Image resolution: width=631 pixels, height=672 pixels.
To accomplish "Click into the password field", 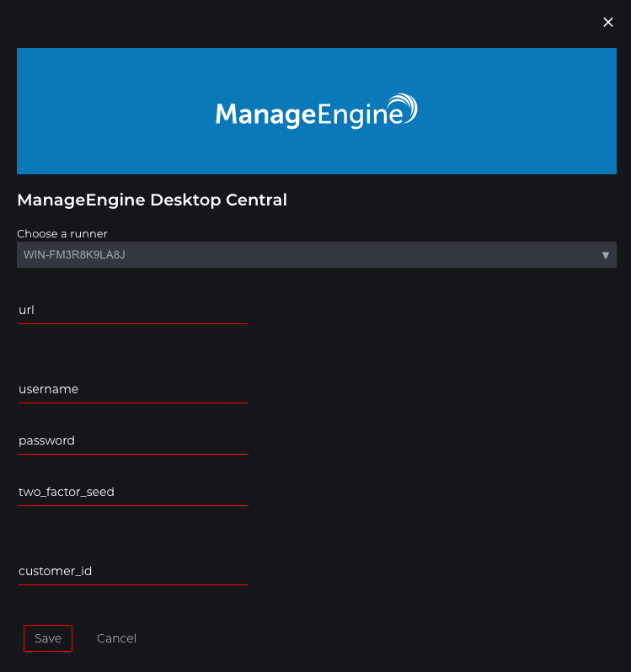I will click(133, 441).
